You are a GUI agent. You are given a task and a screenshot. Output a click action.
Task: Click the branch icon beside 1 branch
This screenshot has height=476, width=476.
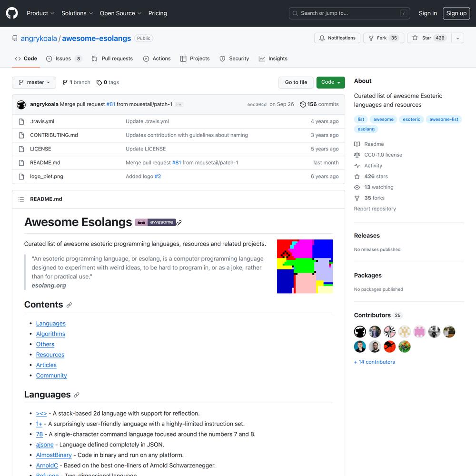click(x=65, y=82)
